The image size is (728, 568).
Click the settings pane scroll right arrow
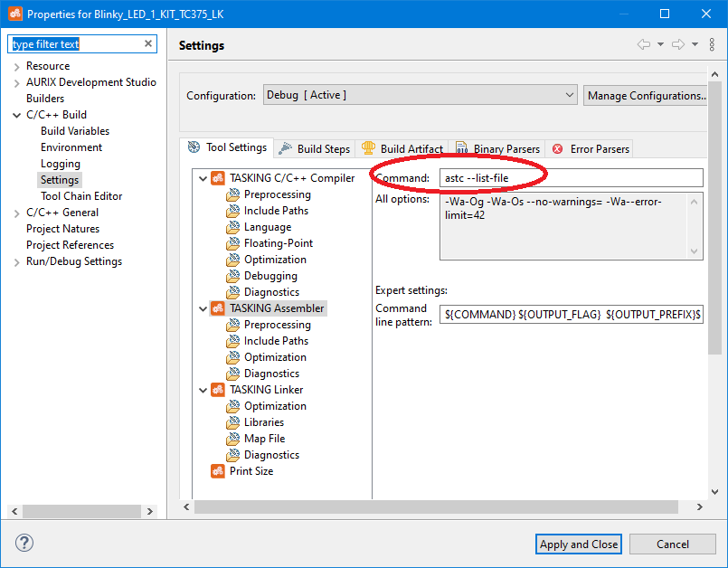point(700,506)
